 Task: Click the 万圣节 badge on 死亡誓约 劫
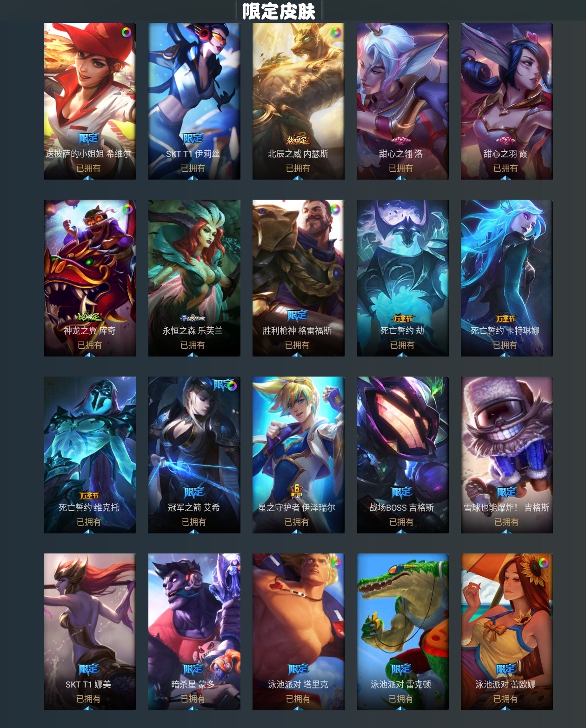(402, 318)
